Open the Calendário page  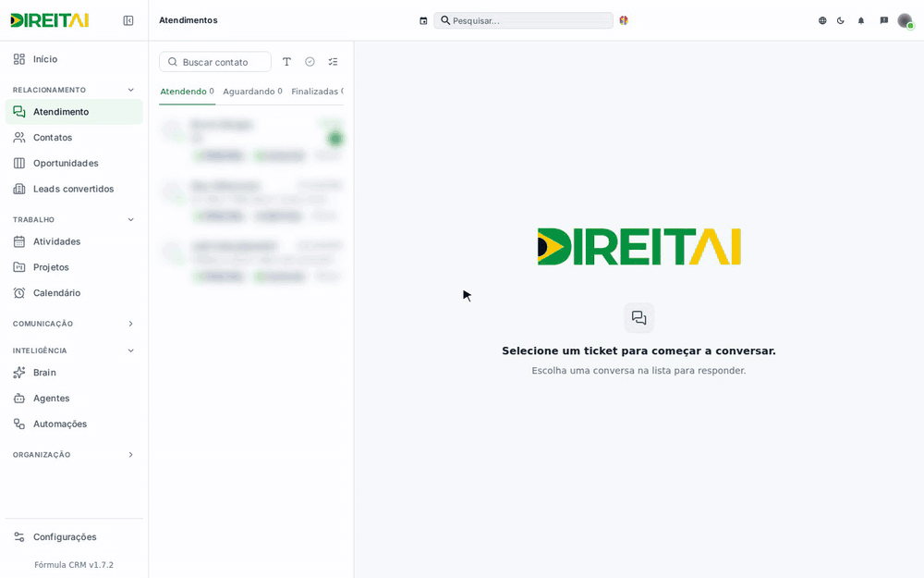coord(74,292)
